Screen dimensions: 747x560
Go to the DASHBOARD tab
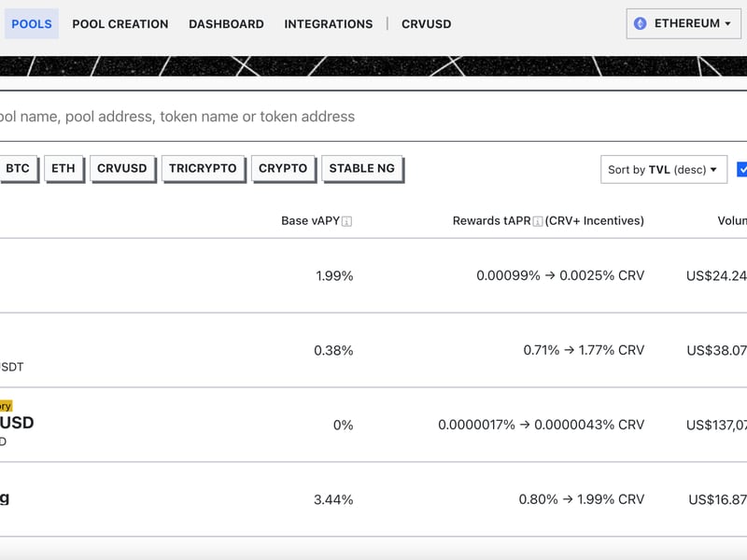pos(226,23)
